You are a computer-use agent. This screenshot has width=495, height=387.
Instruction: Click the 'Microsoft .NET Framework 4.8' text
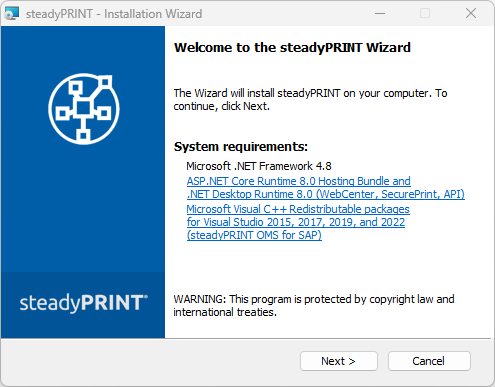click(259, 166)
